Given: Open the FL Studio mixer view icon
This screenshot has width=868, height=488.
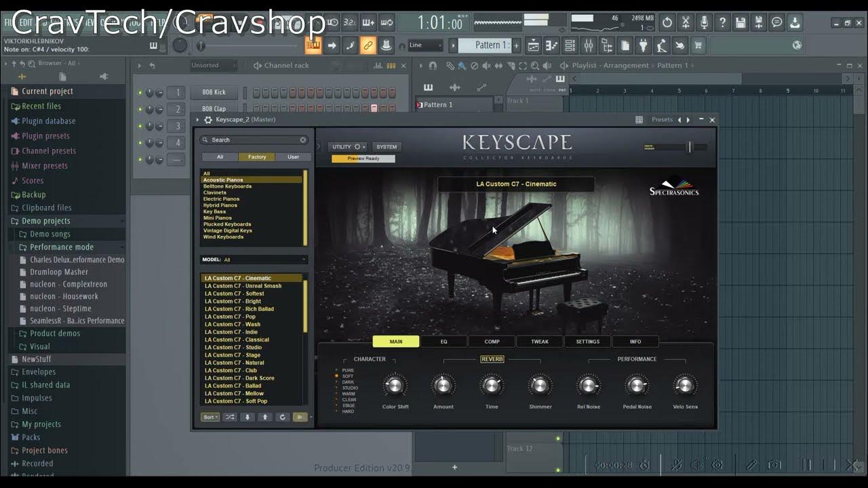Looking at the screenshot, I should 589,45.
